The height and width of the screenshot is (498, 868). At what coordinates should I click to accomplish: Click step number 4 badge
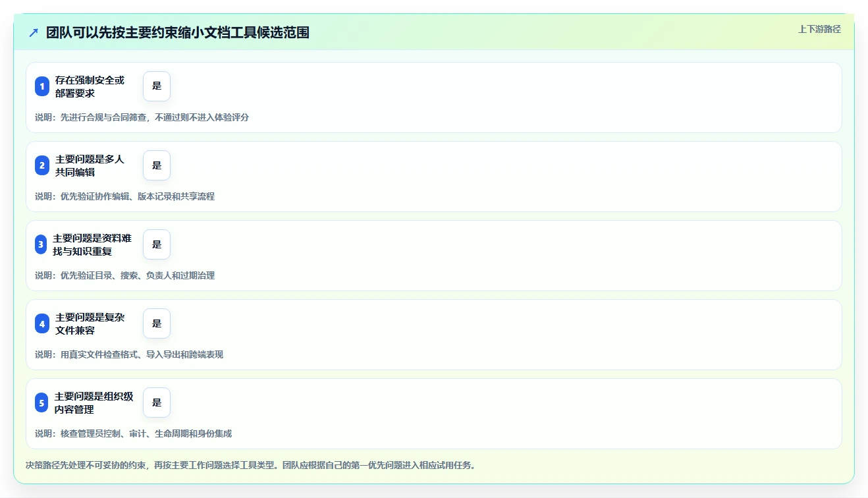pyautogui.click(x=42, y=323)
